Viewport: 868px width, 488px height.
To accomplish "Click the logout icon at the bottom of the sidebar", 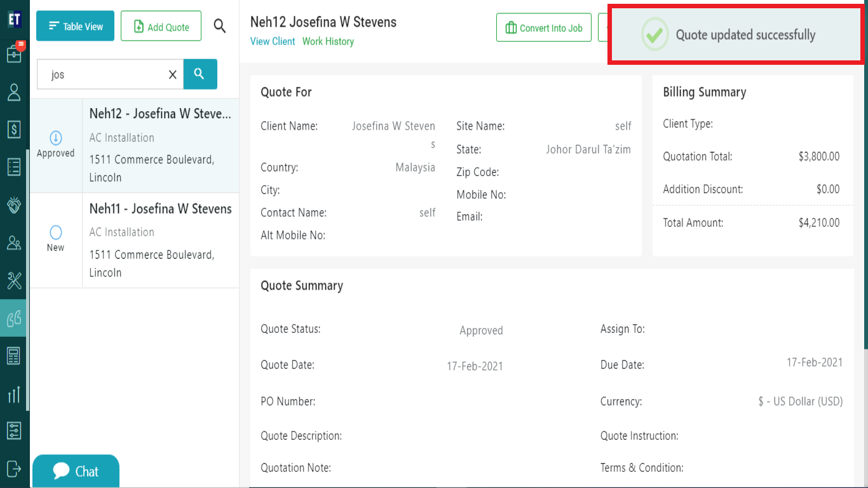I will (14, 469).
